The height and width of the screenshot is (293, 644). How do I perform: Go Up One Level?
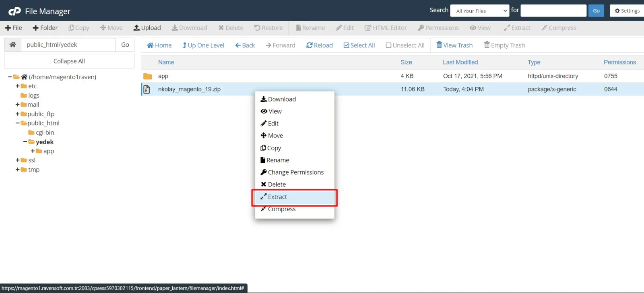pos(203,45)
